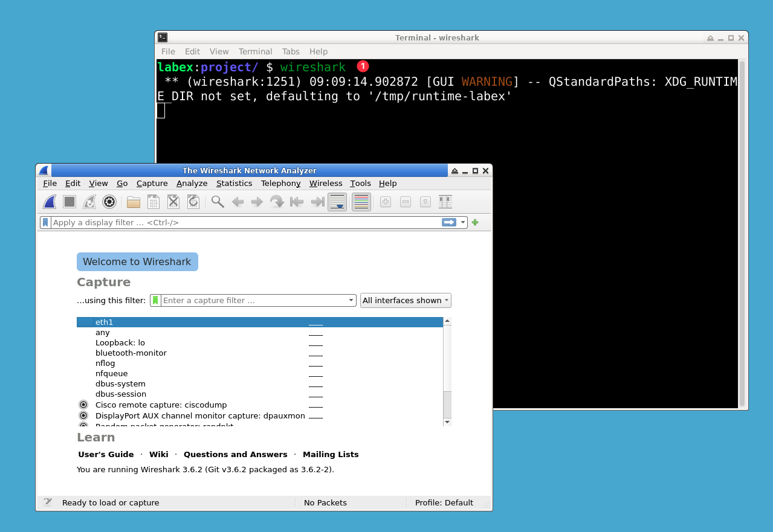The height and width of the screenshot is (532, 773).
Task: Start capturing packets with the shark fin icon
Action: (x=49, y=202)
